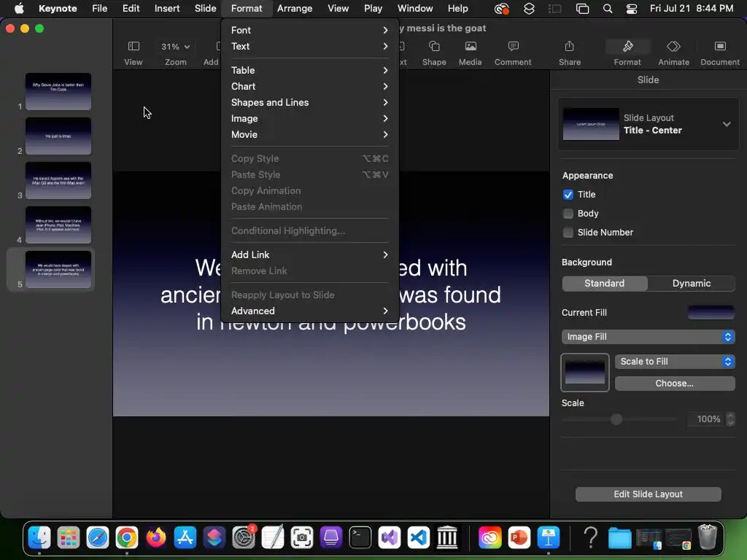Viewport: 747px width, 560px height.
Task: Click the Spotlight search icon
Action: [608, 9]
